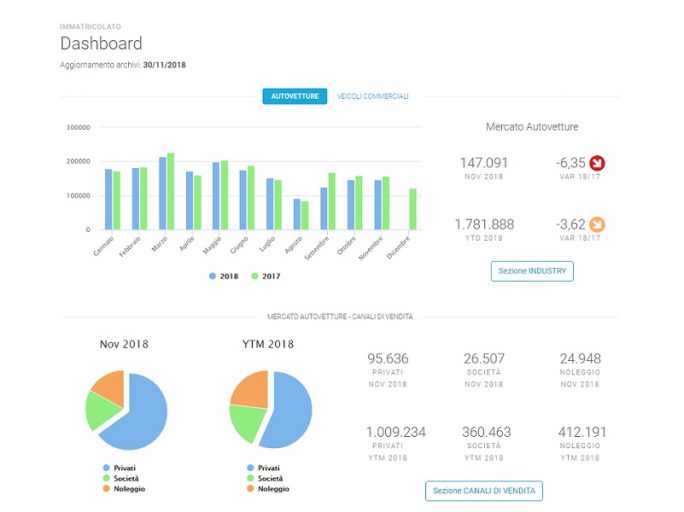Select the Autovetture tab
Screen dimensions: 684x512
point(295,96)
